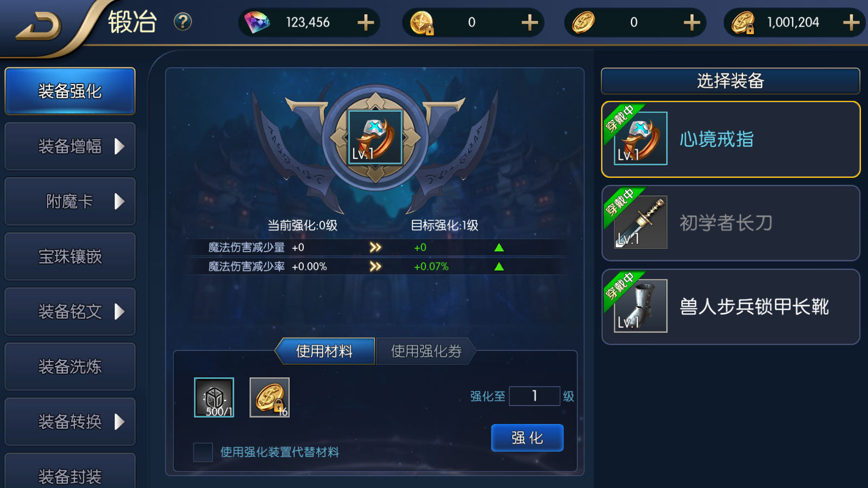Select the 使用材料 tab
The image size is (868, 488).
[324, 351]
